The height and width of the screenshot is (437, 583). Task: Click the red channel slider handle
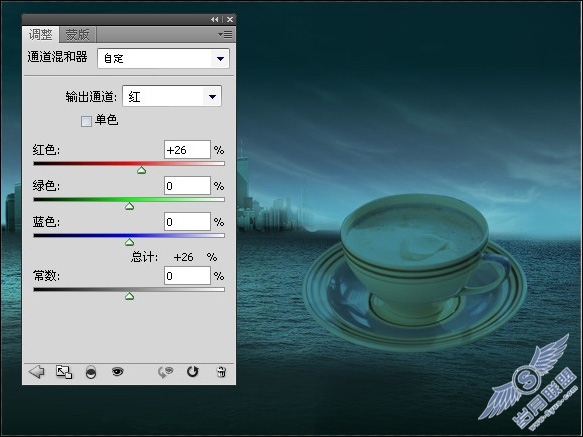(x=141, y=170)
